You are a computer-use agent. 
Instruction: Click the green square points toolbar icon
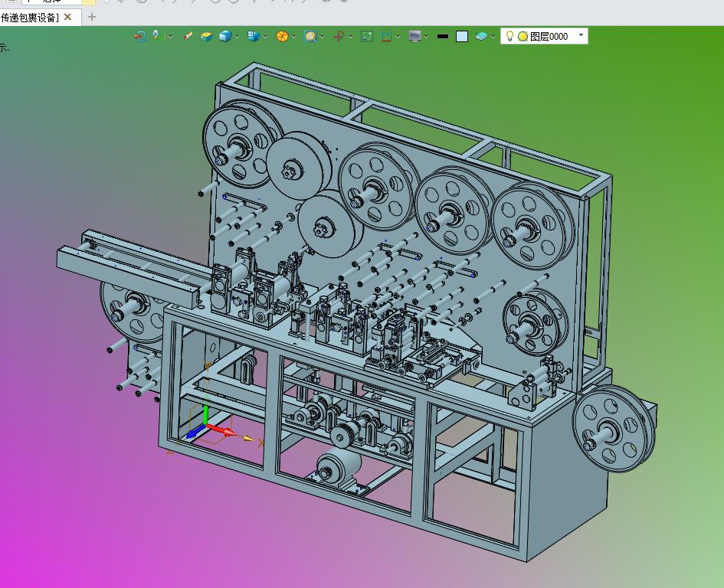point(367,36)
